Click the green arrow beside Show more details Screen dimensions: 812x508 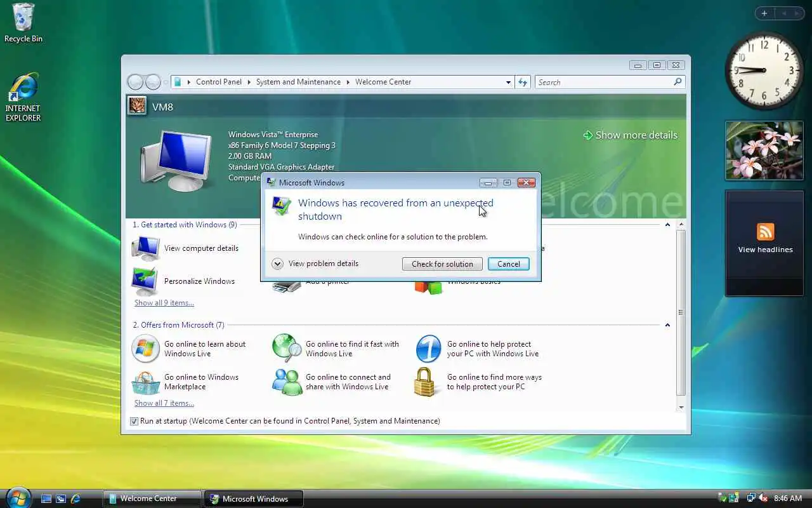point(588,135)
